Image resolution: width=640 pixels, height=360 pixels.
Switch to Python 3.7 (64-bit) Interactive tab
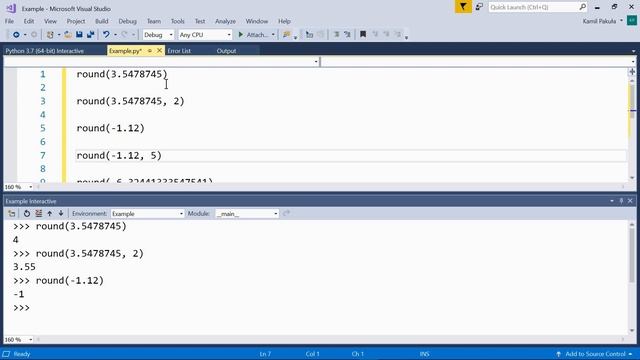coord(44,51)
